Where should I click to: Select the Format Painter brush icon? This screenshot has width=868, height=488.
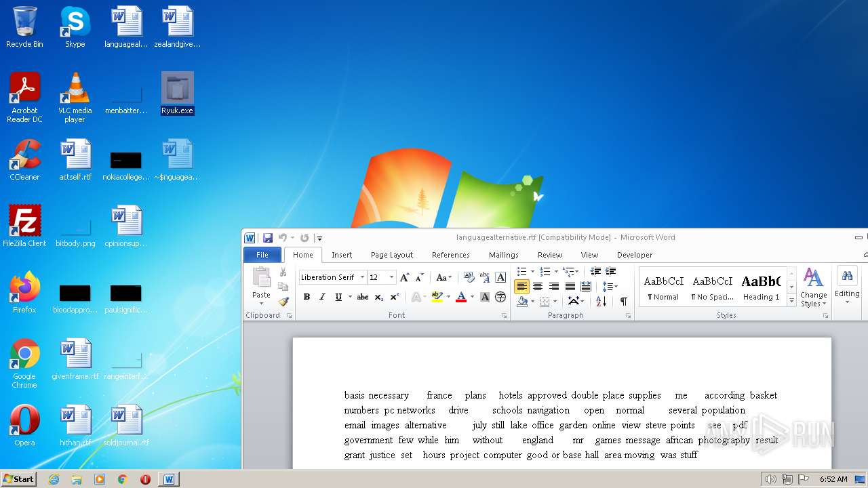(283, 302)
